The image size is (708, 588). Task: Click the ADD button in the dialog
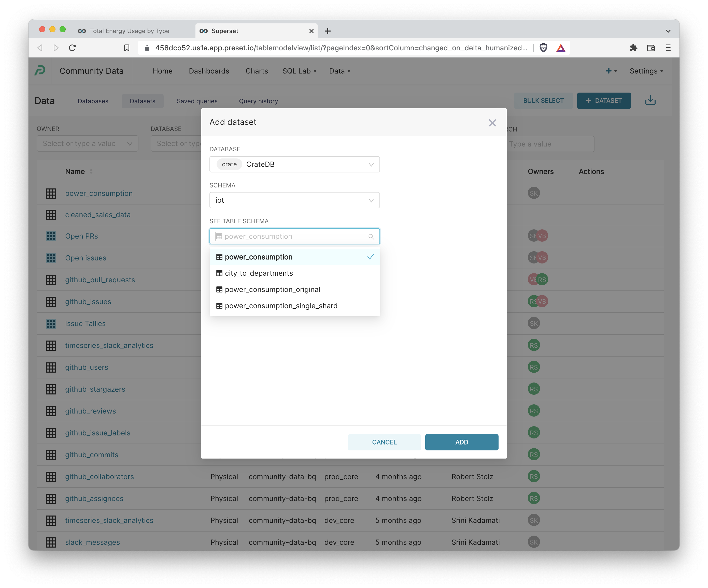[x=462, y=442]
